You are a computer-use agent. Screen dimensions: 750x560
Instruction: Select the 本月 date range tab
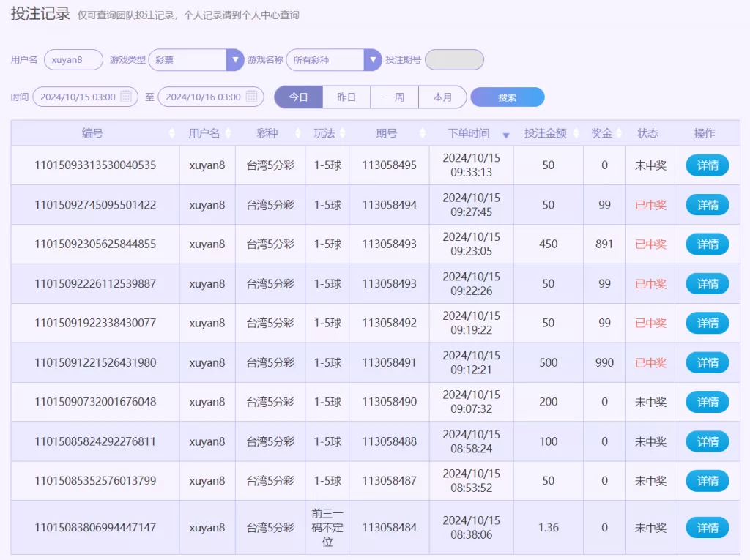pyautogui.click(x=442, y=97)
